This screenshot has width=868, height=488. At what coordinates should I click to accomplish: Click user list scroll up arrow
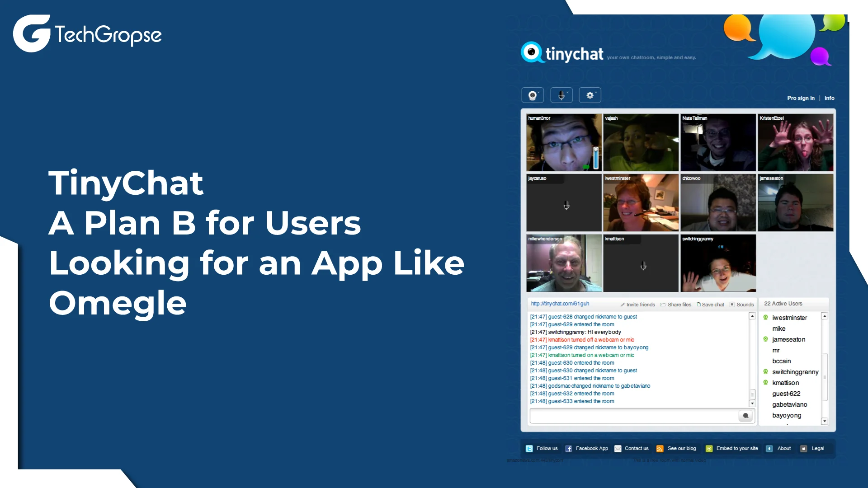[x=825, y=316]
